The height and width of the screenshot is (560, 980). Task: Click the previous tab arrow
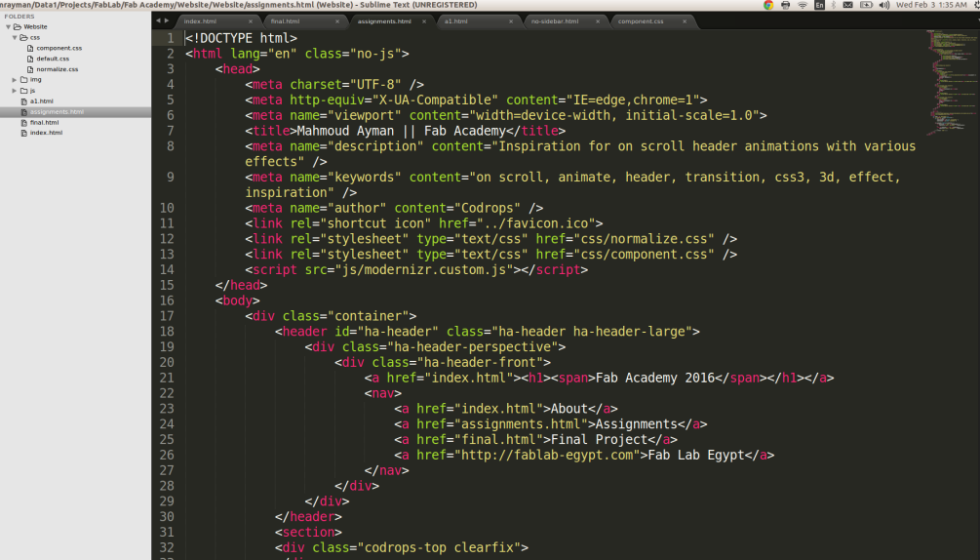coord(158,20)
